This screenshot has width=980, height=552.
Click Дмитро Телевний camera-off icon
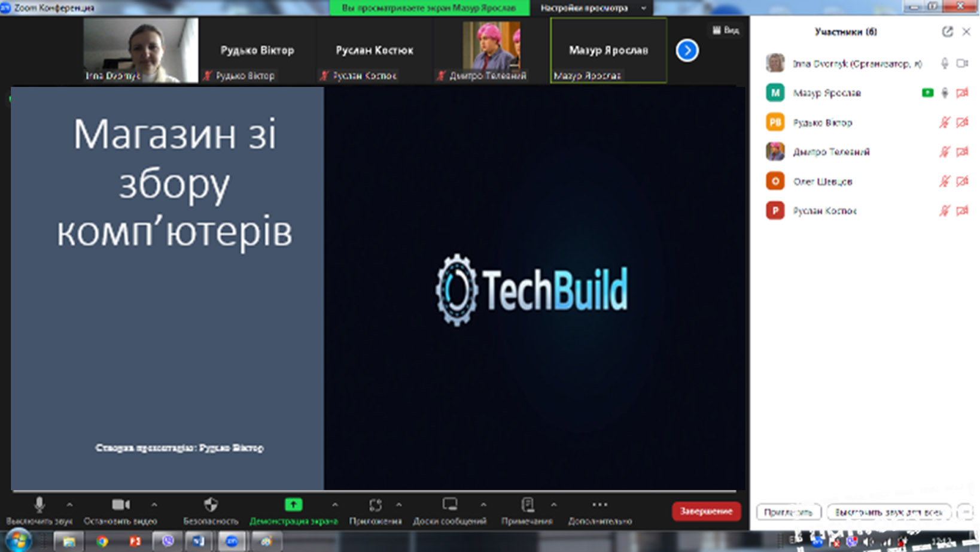point(962,151)
